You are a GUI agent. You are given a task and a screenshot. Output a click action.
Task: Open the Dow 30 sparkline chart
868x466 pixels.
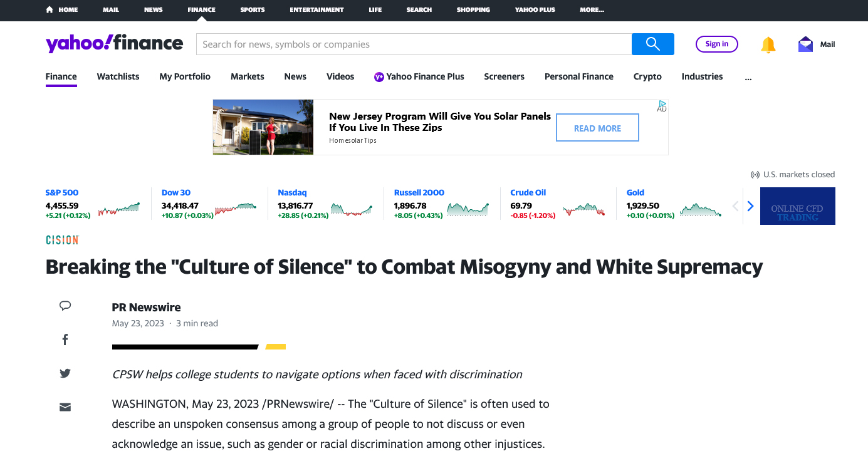pyautogui.click(x=236, y=209)
